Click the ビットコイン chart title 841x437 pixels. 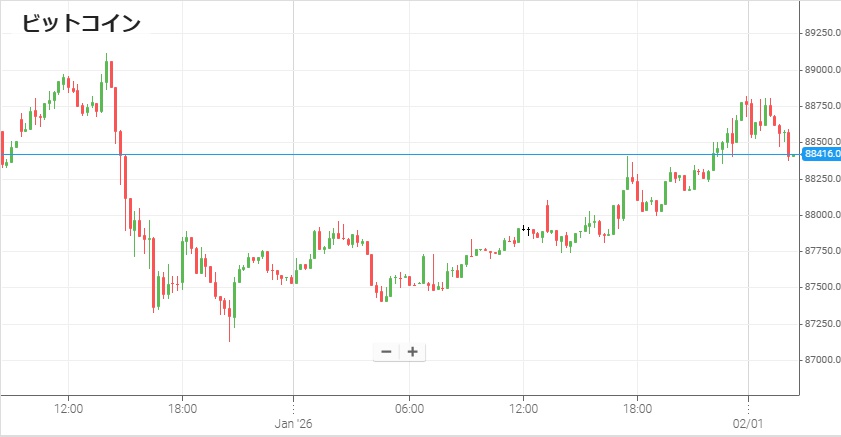[82, 23]
